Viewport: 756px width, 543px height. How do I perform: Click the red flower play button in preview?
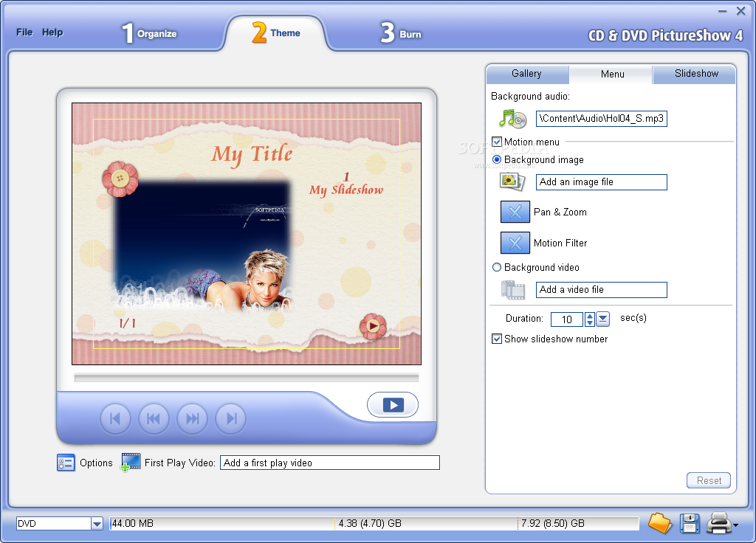[373, 326]
